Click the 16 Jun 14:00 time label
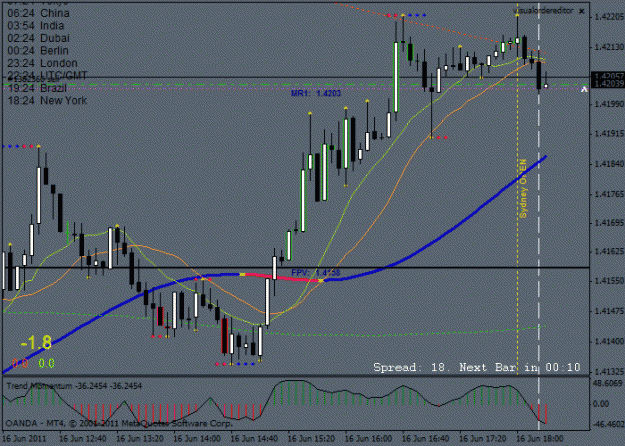The height and width of the screenshot is (446, 625). pos(197,439)
